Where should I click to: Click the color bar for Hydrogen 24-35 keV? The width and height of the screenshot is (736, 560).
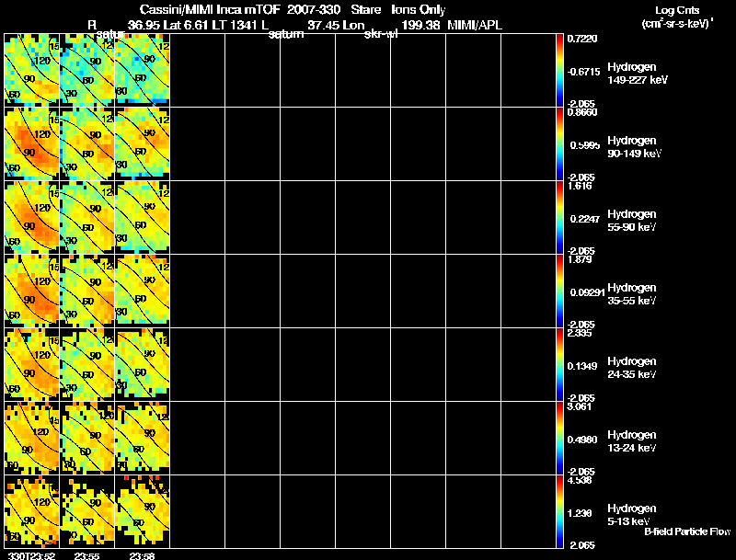point(559,364)
